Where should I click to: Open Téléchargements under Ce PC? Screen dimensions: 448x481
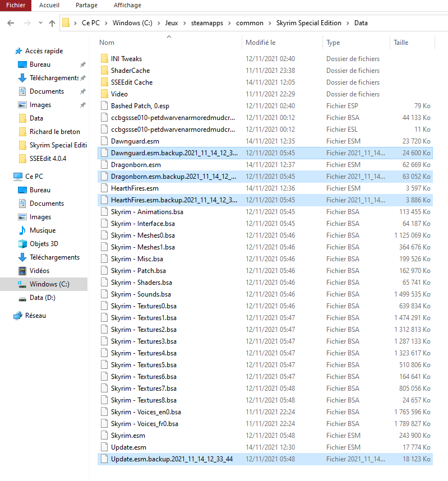pos(54,257)
